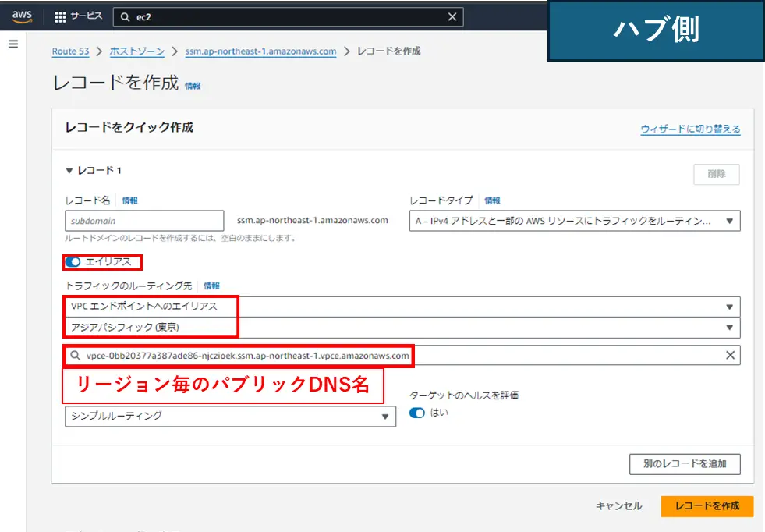765x532 pixels.
Task: Open the VPC エンドポイントへのエイリアス dropdown
Action: [x=402, y=307]
